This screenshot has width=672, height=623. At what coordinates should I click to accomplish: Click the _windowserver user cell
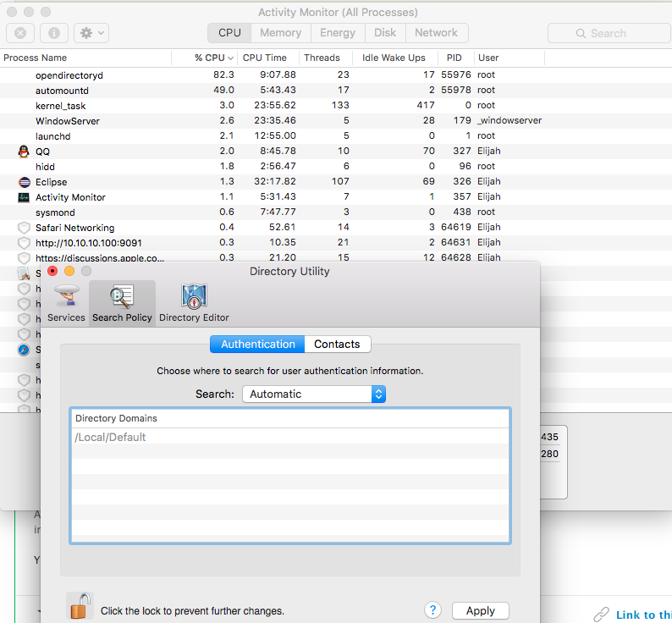[510, 120]
